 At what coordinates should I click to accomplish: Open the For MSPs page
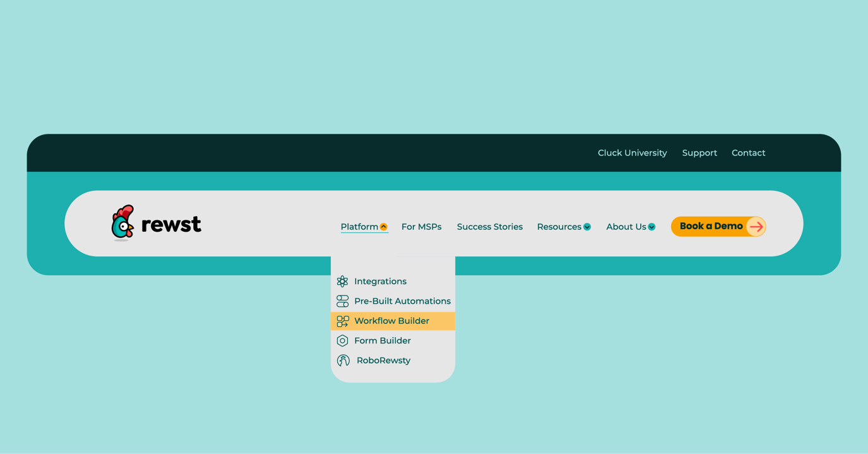(x=421, y=227)
